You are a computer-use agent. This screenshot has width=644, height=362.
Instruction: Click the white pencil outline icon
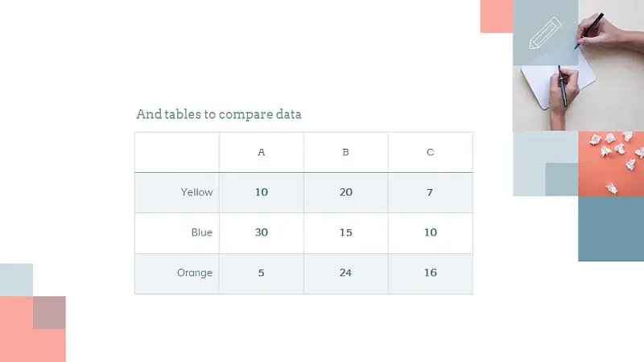(545, 33)
